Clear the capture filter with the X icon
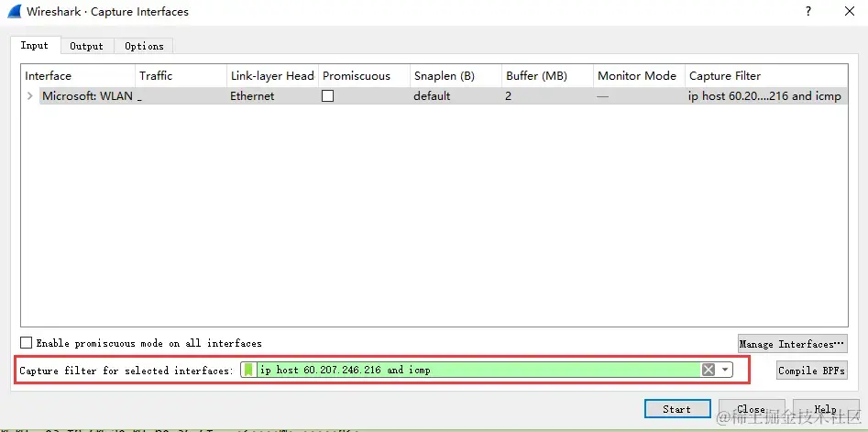The image size is (868, 432). [708, 370]
